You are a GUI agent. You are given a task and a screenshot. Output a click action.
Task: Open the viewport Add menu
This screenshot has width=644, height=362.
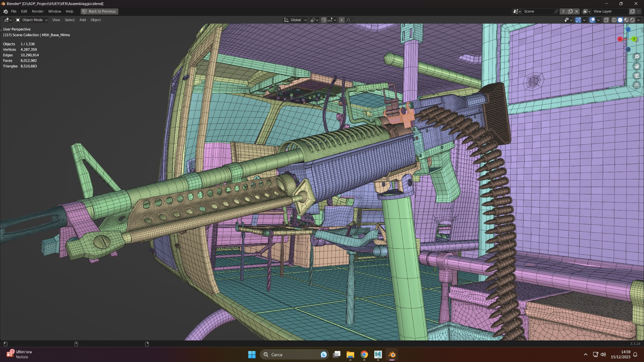[x=83, y=20]
